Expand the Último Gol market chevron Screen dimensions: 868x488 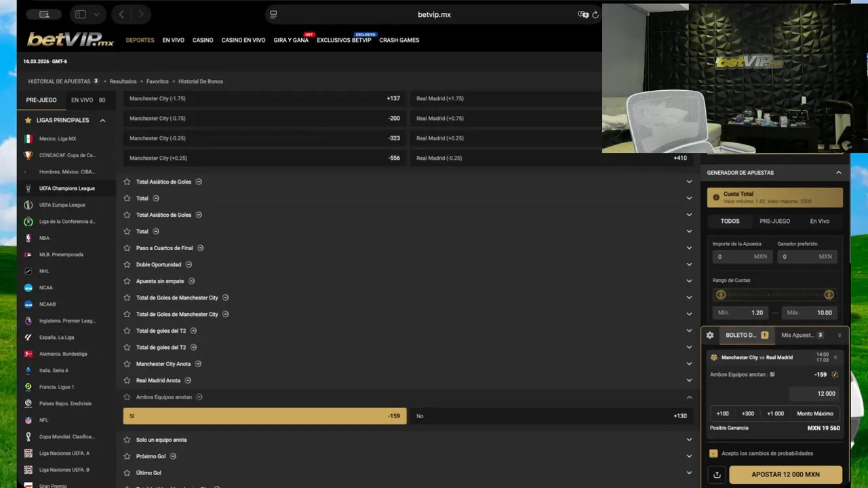(689, 473)
